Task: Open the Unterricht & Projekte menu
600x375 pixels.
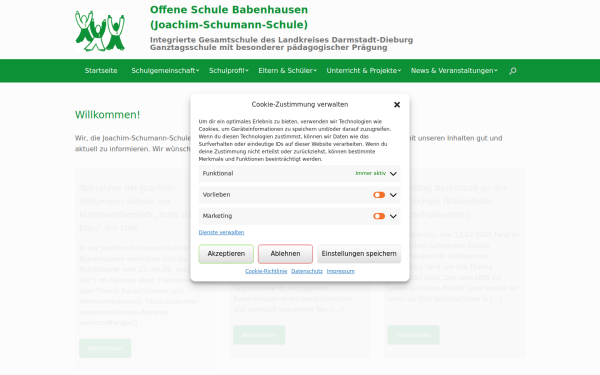Action: 364,71
